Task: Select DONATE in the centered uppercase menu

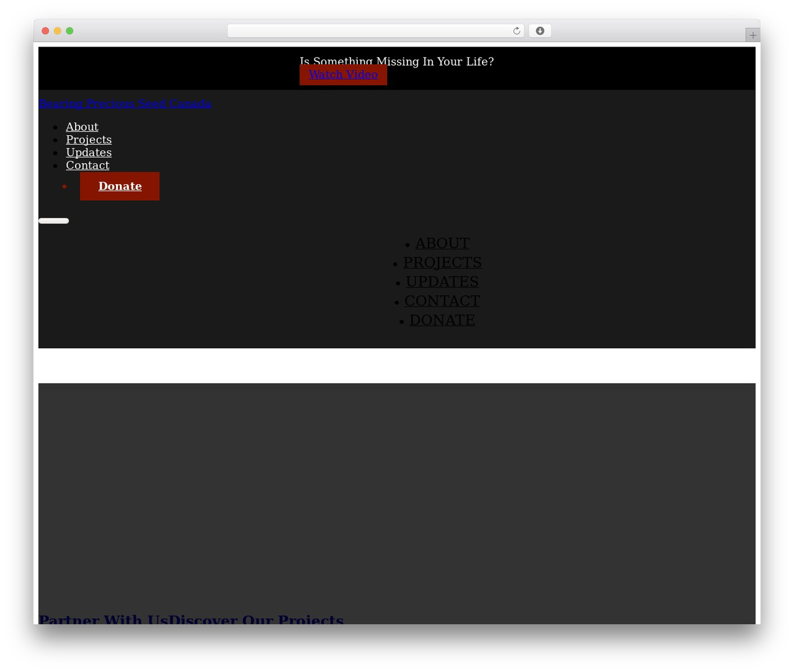Action: pos(442,320)
